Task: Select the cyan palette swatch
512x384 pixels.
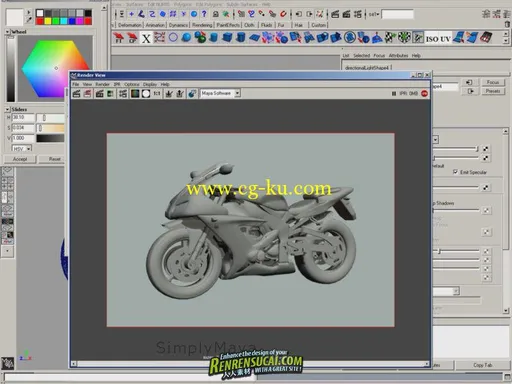Action: click(64, 21)
